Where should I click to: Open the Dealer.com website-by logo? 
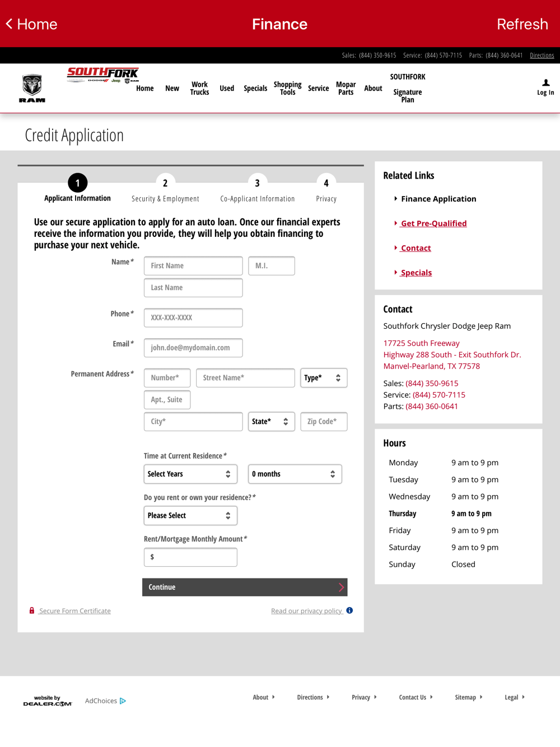(x=48, y=701)
